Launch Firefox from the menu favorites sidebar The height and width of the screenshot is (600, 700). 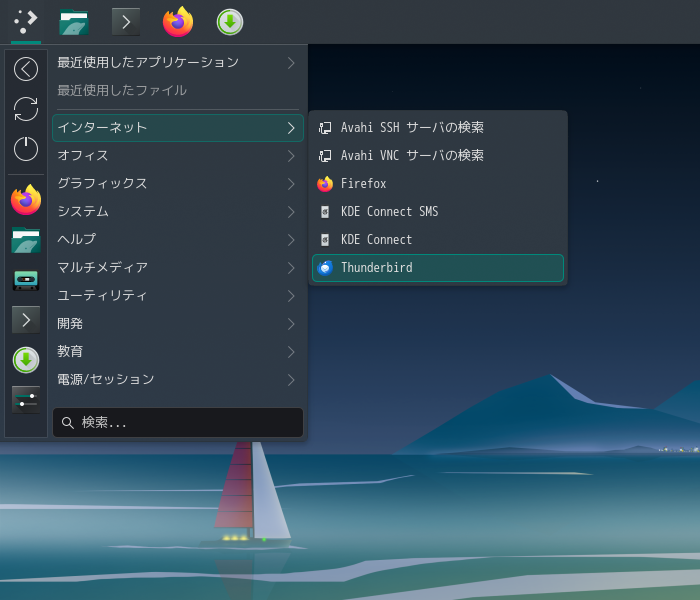click(x=26, y=200)
